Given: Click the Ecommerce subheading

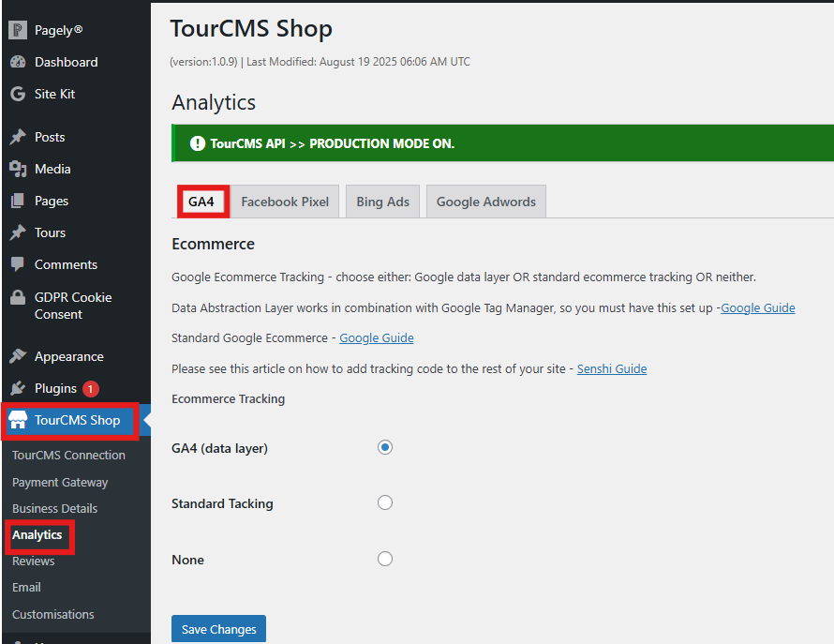Looking at the screenshot, I should [213, 244].
